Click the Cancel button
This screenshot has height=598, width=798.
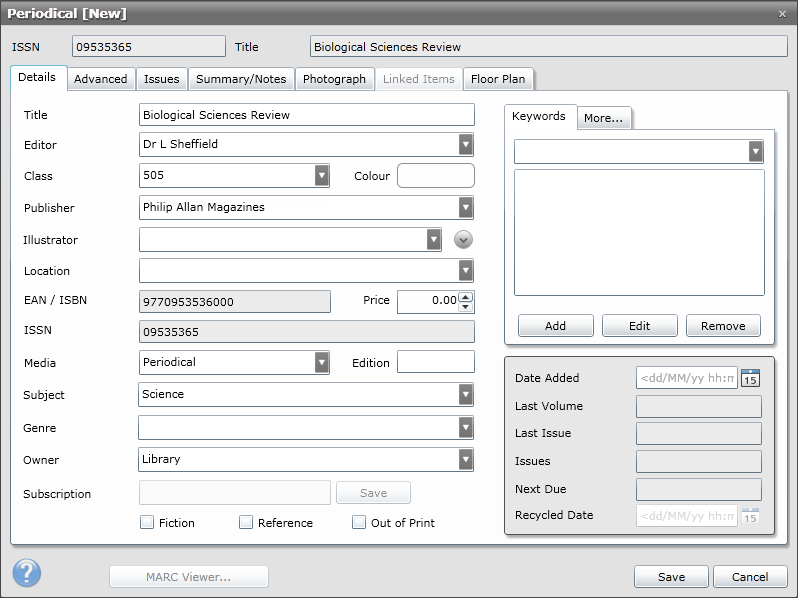750,577
